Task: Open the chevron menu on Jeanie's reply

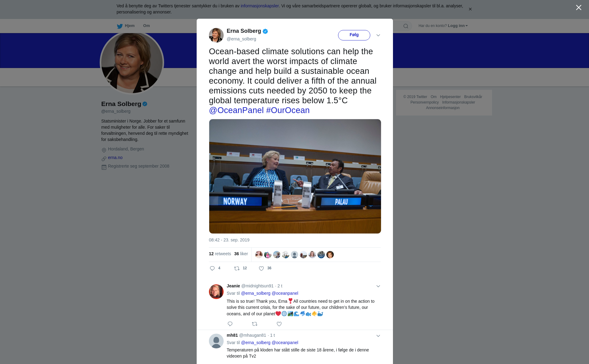Action: click(x=378, y=286)
